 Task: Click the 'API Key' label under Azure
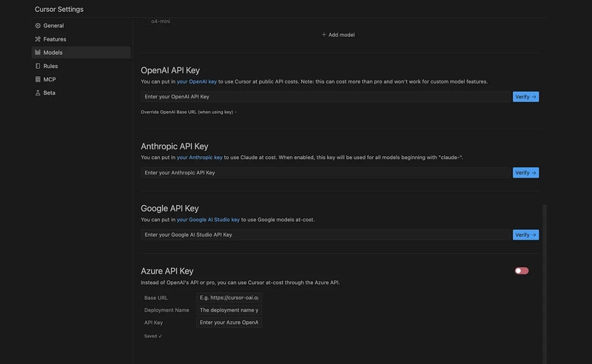click(x=153, y=323)
